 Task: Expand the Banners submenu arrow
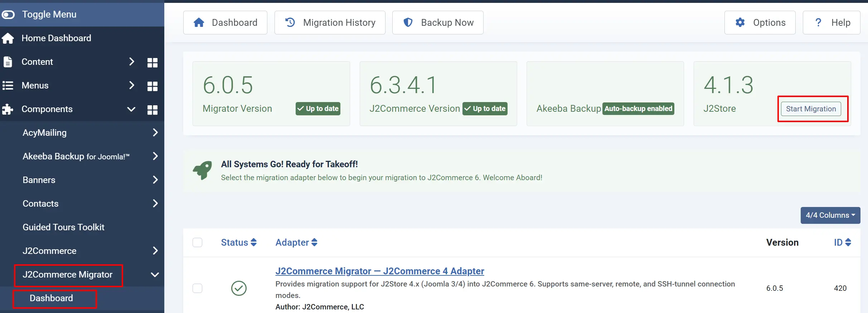[155, 180]
